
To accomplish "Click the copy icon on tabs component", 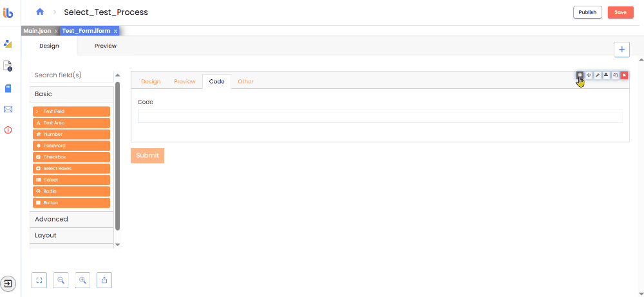I will click(x=615, y=75).
